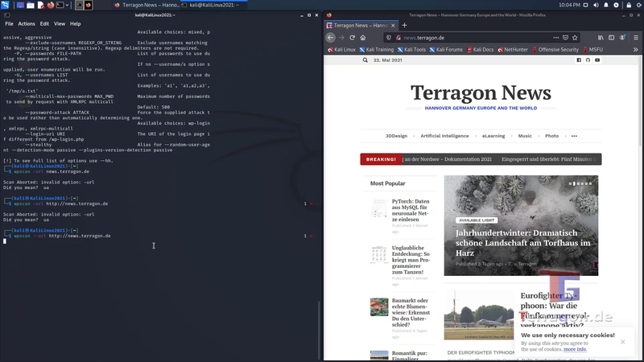Open a new Firefox tab
Screen dimensions: 644x362
(404, 26)
